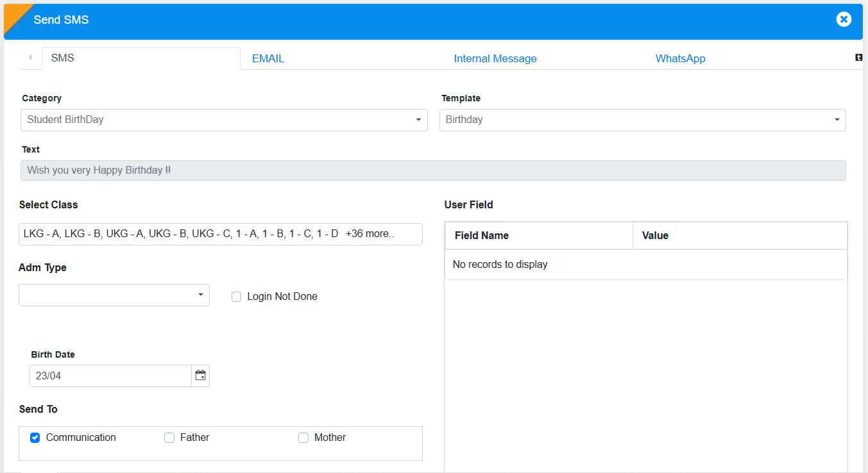The height and width of the screenshot is (473, 868).
Task: Switch to the SMS tab
Action: pyautogui.click(x=63, y=58)
